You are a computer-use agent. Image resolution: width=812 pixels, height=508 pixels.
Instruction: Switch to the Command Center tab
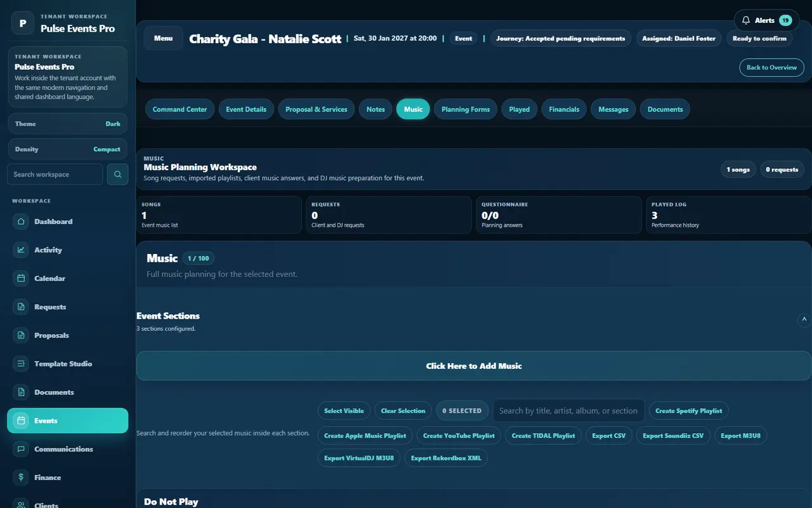[180, 109]
